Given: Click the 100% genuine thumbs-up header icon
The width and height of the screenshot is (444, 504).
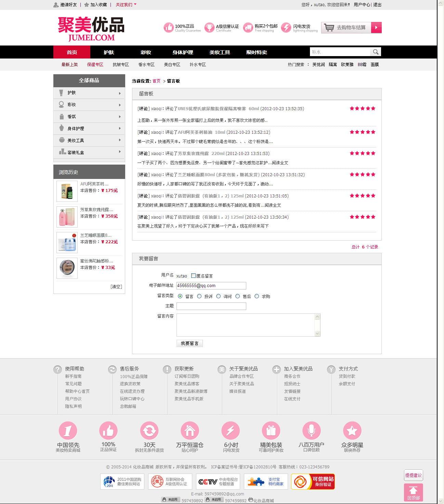Looking at the screenshot, I should pos(168,28).
